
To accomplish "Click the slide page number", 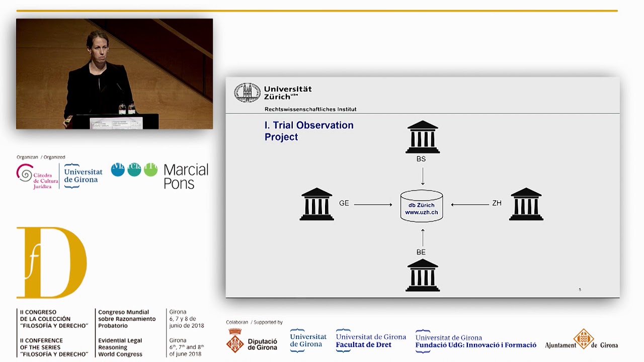I will coord(580,290).
